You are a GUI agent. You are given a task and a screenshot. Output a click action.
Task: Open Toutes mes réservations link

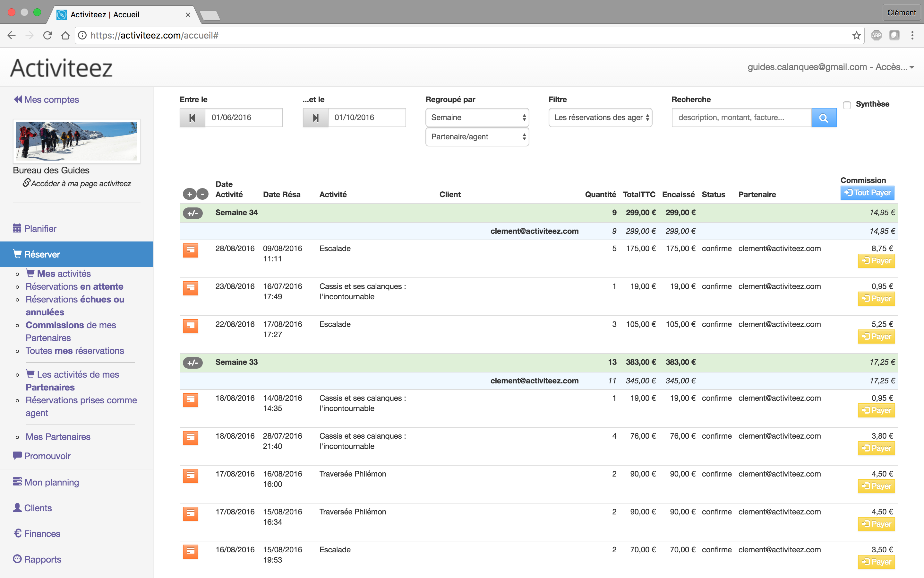coord(75,351)
